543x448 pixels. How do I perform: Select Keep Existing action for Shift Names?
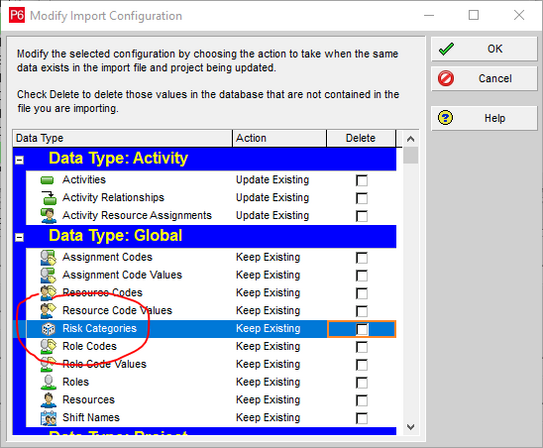coord(268,418)
